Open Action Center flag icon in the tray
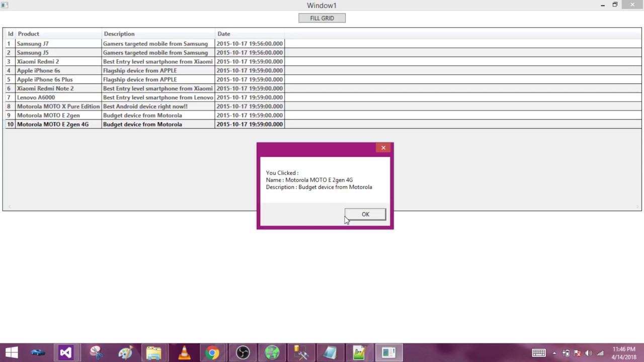This screenshot has height=362, width=644. [x=577, y=353]
